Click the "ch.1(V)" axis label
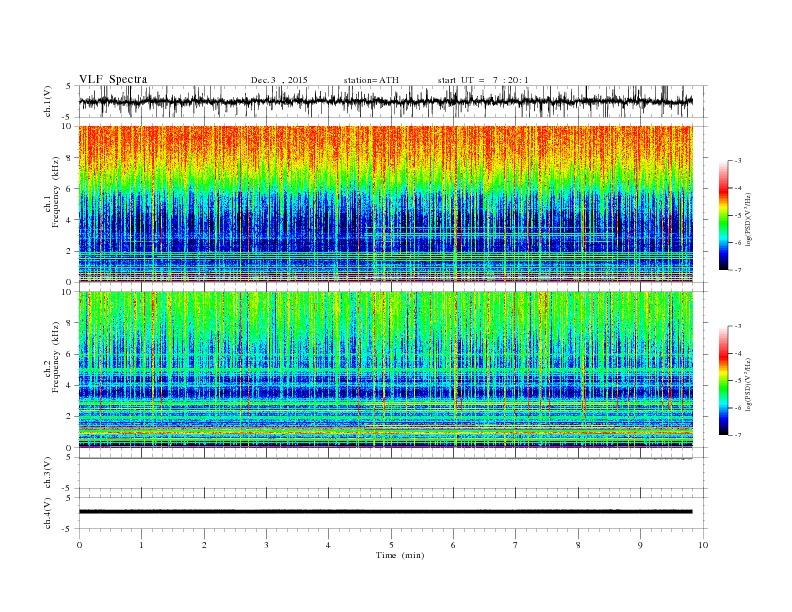792x612 pixels. [48, 103]
